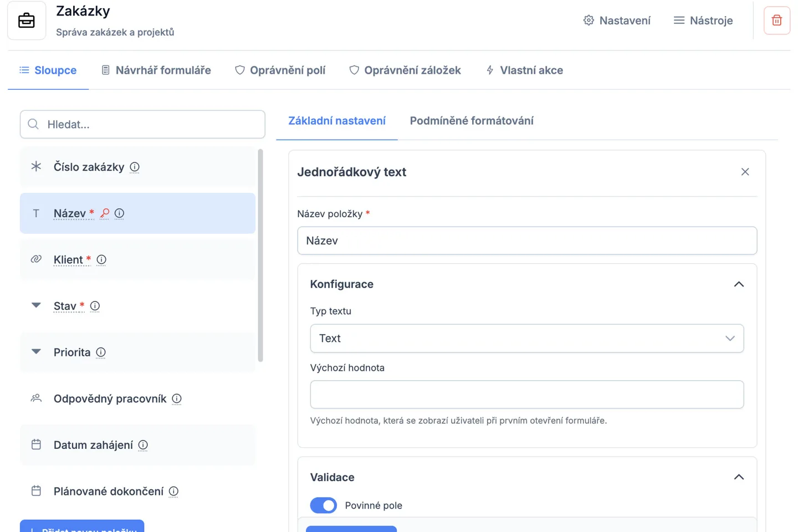Click the dropdown arrow icon beside Stav
The image size is (798, 532).
tap(36, 305)
